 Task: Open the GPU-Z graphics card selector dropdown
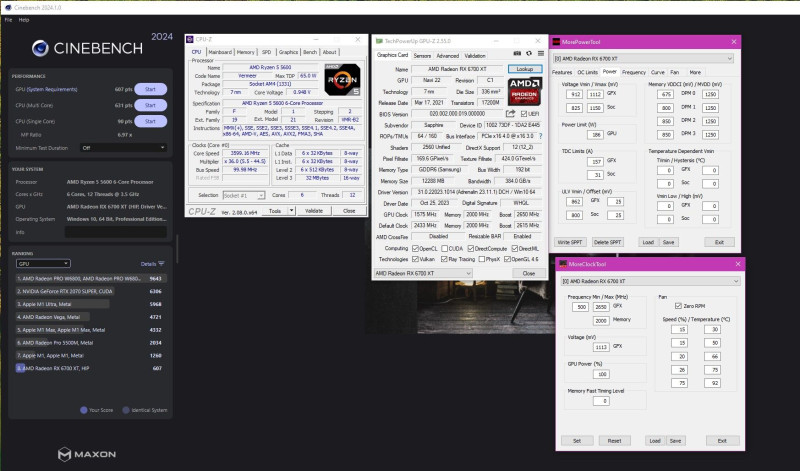click(x=423, y=274)
